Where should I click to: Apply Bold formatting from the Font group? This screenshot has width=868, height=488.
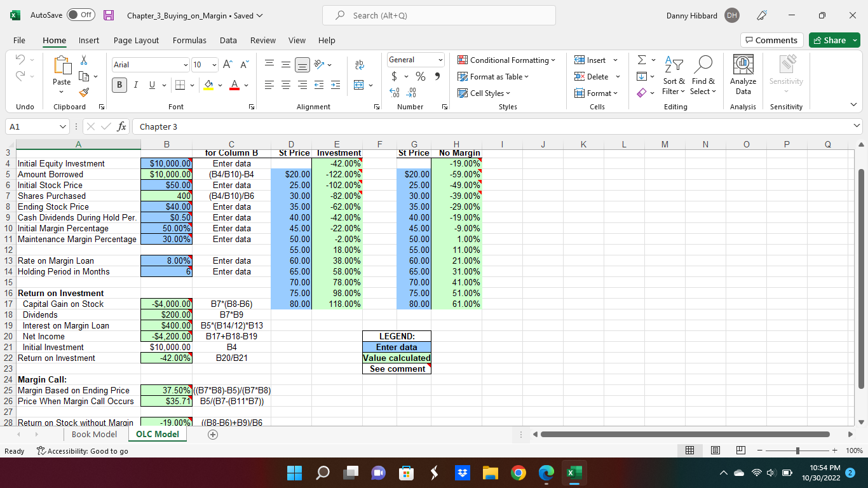119,85
